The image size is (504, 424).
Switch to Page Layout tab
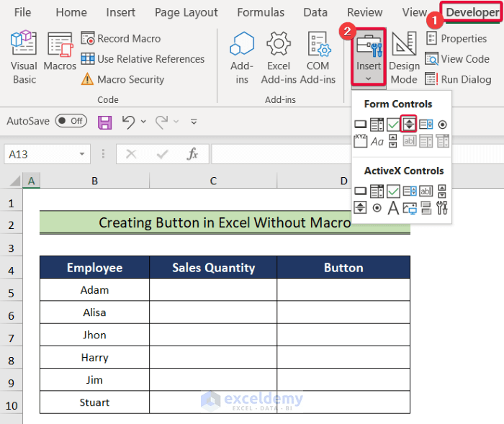point(186,12)
